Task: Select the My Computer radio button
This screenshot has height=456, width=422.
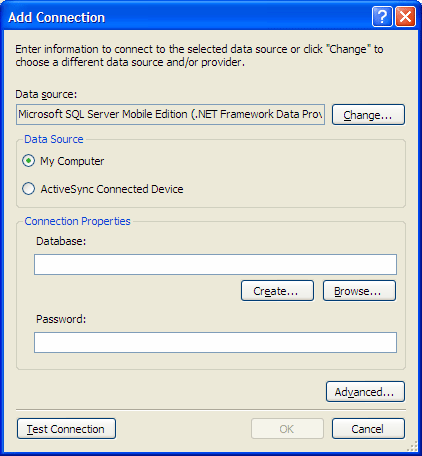Action: 28,161
